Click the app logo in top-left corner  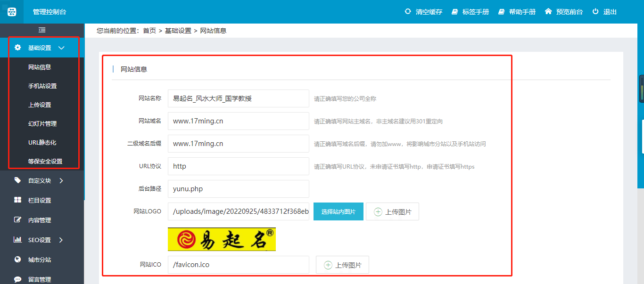tap(12, 12)
